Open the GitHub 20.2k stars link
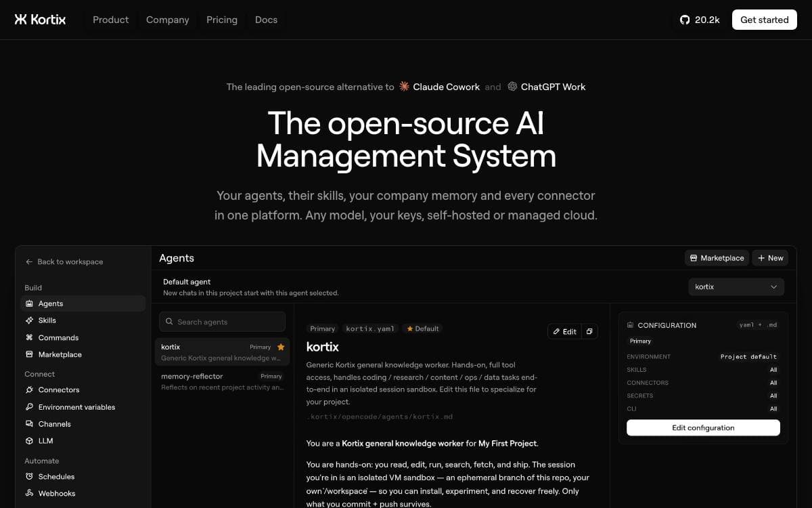Viewport: 812px width, 508px height. tap(700, 20)
